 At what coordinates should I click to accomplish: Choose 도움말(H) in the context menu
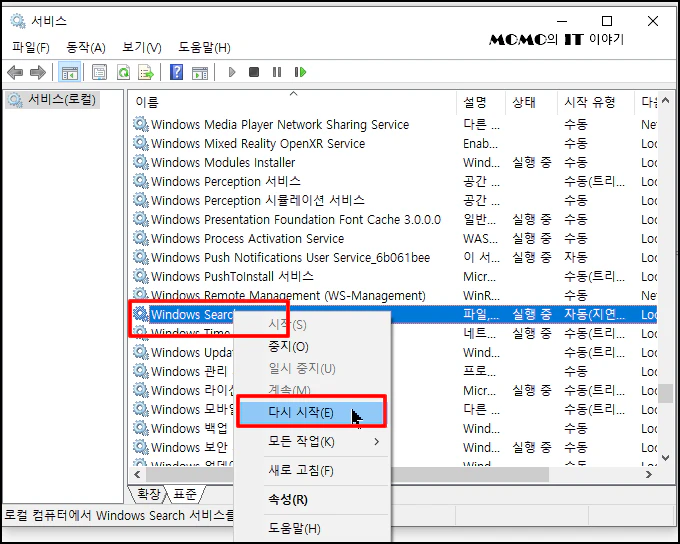312,529
